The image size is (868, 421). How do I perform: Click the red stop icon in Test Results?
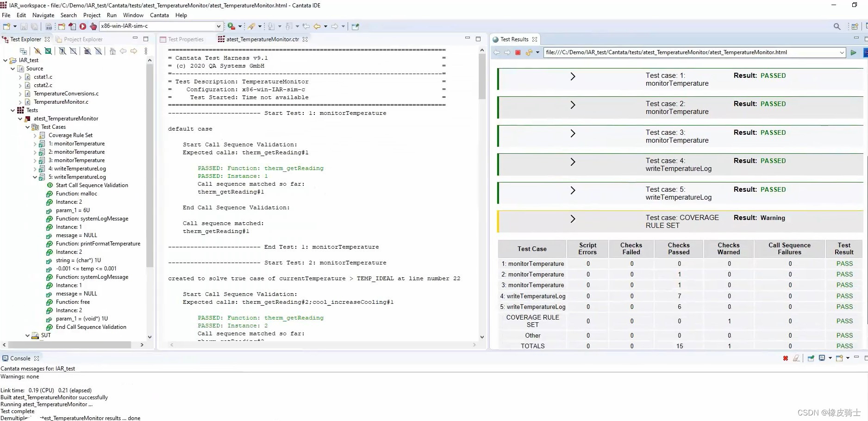(518, 52)
